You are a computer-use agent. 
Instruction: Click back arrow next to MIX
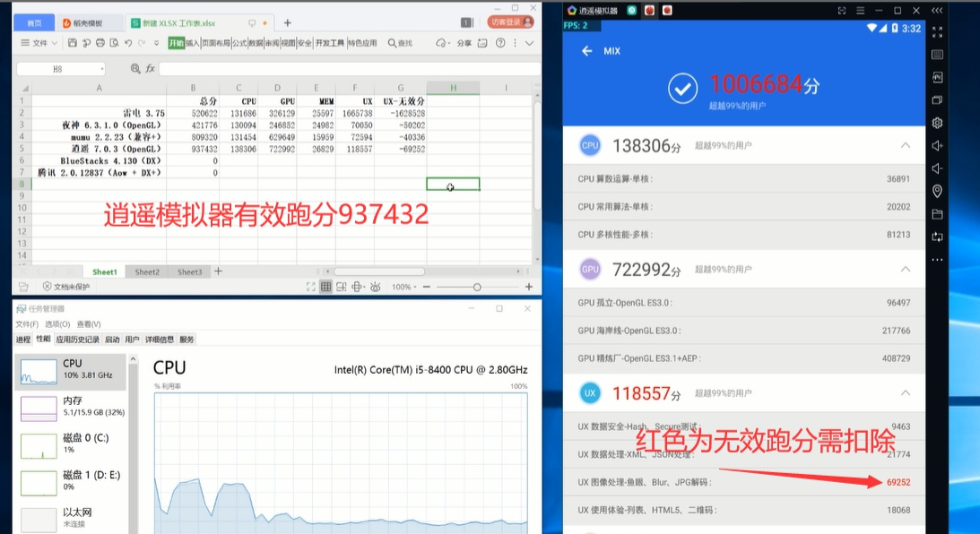(x=586, y=51)
